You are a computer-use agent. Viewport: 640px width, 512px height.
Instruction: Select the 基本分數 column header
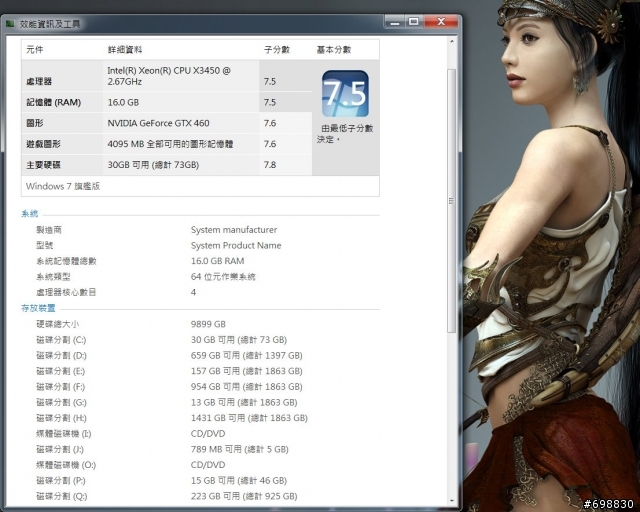333,50
